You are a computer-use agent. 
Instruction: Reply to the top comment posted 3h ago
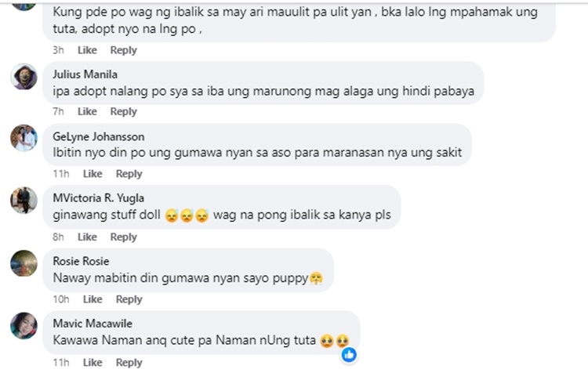(x=123, y=50)
